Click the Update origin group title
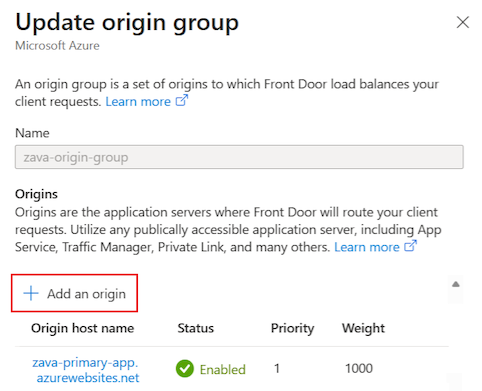 pyautogui.click(x=127, y=23)
